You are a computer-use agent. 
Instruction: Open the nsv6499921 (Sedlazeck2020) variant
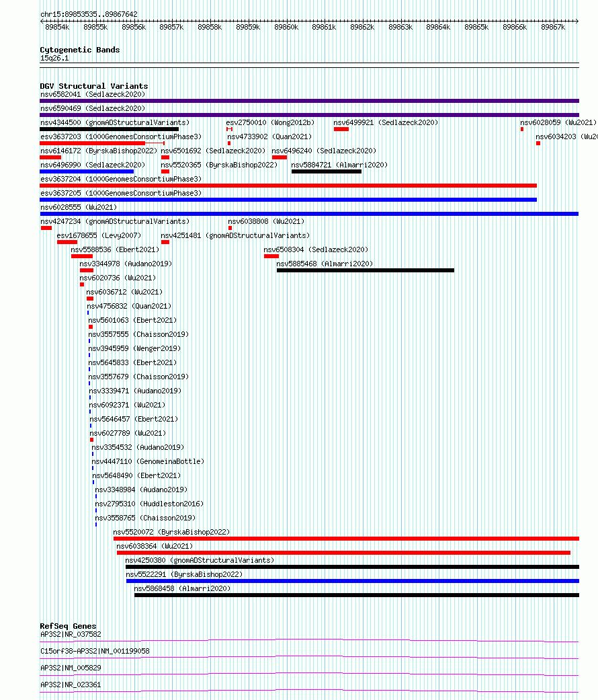[386, 122]
